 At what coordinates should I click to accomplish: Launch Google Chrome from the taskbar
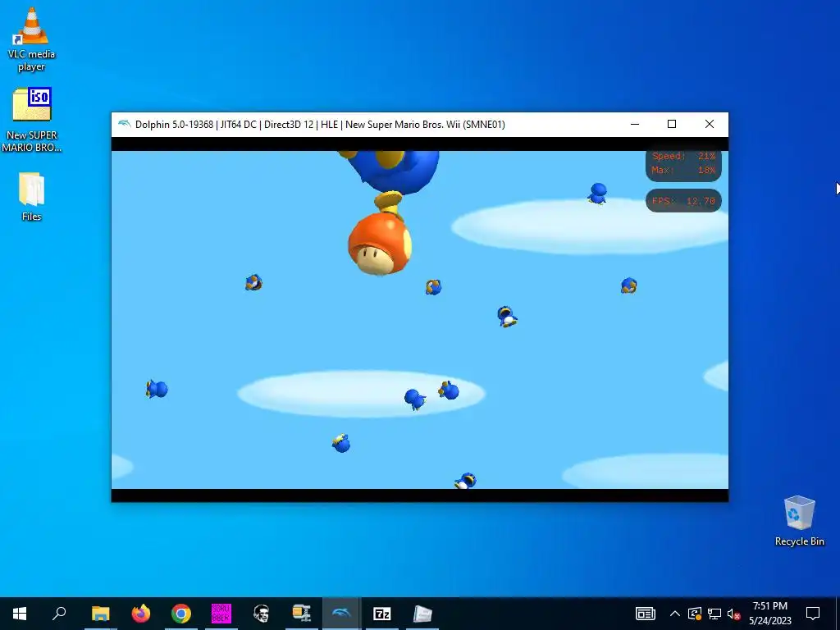pos(181,614)
